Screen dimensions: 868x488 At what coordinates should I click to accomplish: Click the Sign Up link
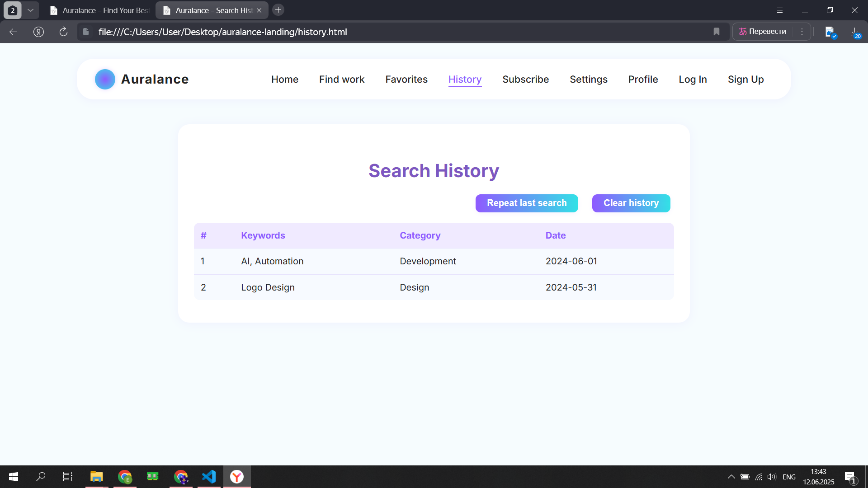pos(745,80)
